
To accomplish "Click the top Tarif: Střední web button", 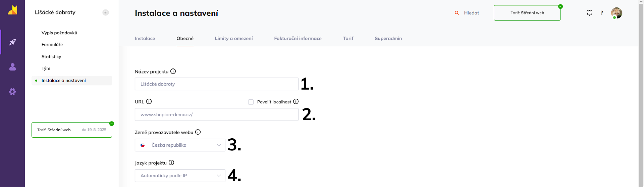I will tap(527, 13).
